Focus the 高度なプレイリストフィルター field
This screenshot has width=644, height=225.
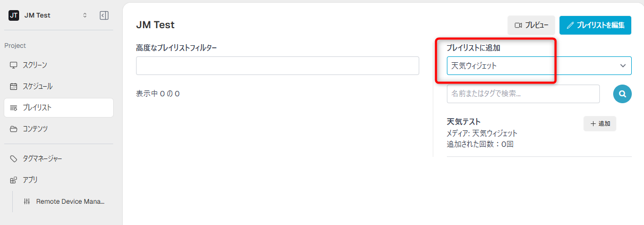coord(277,66)
